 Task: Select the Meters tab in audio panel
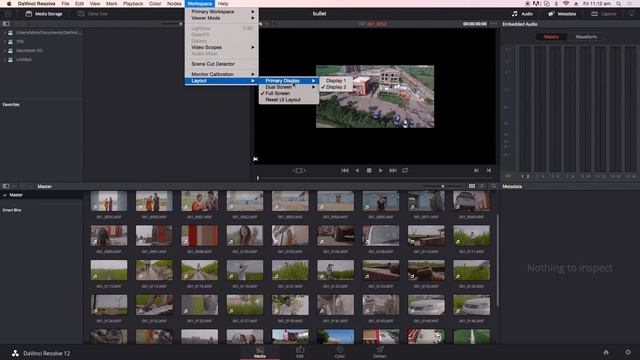551,37
